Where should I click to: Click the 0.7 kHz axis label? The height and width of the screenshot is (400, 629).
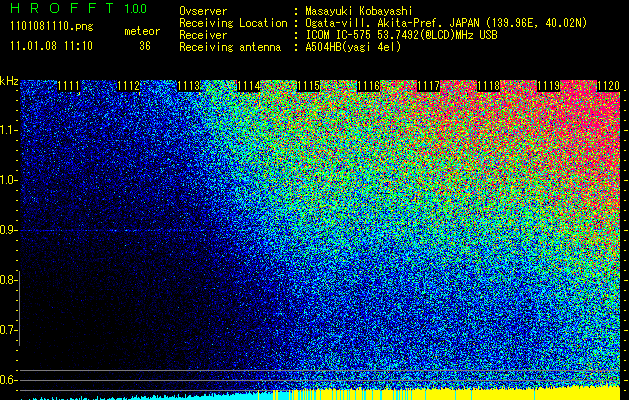(x=8, y=330)
